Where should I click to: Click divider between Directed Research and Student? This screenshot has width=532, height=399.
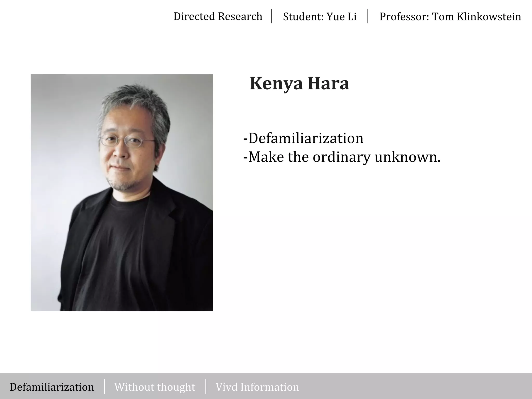tap(272, 16)
